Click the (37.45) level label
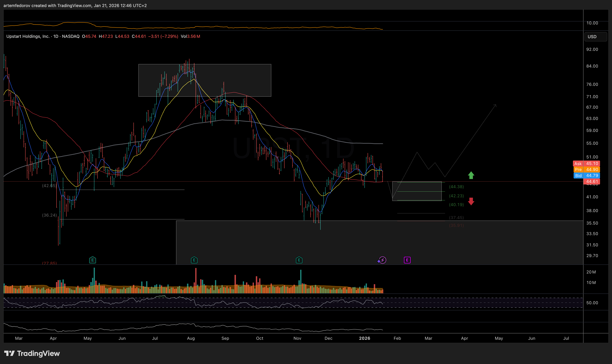This screenshot has height=364, width=612. pos(456,218)
